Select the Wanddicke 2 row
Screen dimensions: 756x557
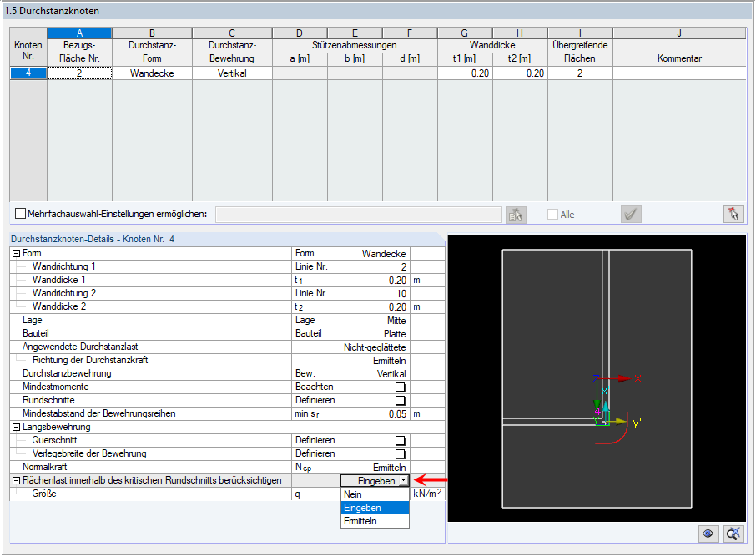tap(227, 307)
